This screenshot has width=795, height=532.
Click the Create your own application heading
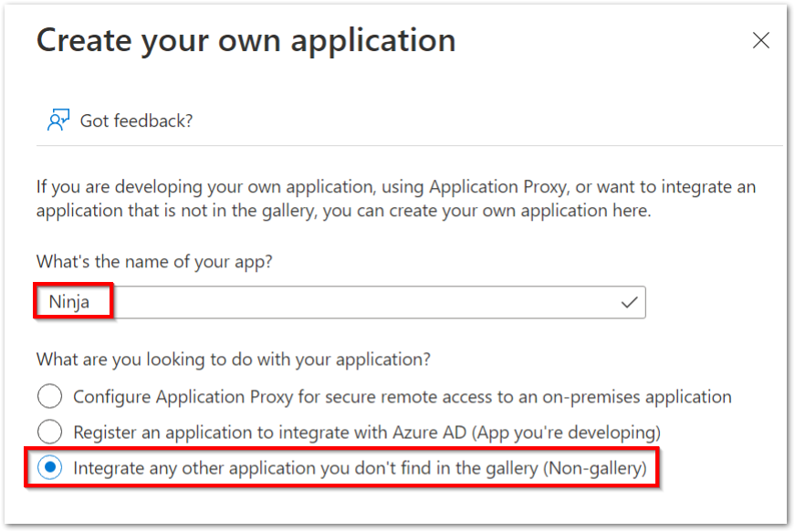pyautogui.click(x=245, y=40)
